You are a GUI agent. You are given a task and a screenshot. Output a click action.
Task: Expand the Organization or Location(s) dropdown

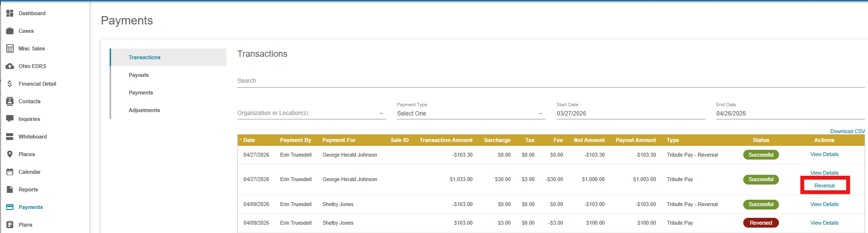coord(311,113)
